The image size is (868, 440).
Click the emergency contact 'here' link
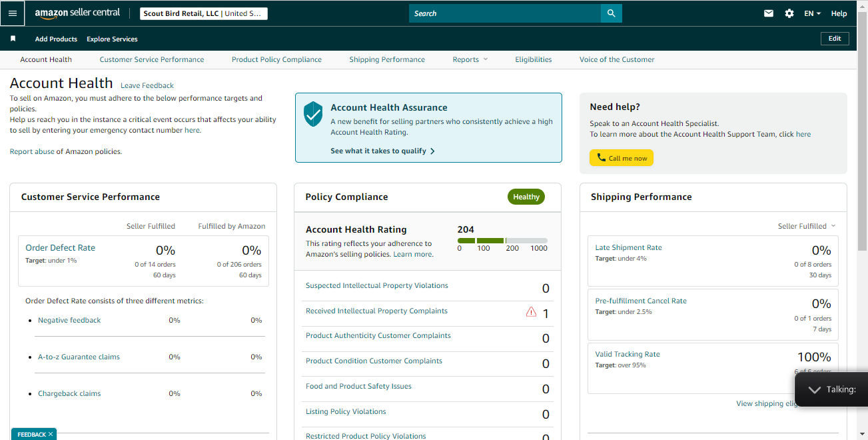point(192,130)
